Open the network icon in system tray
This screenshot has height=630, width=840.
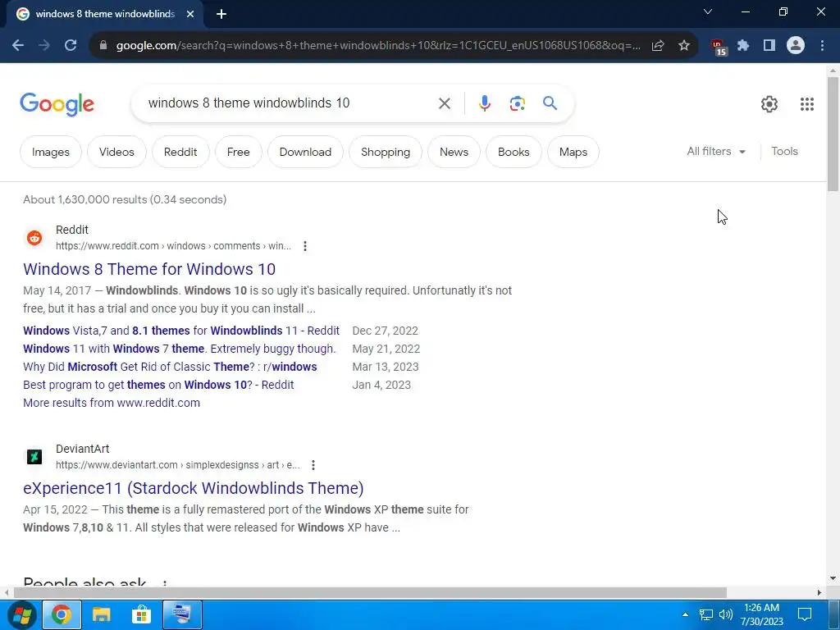click(x=706, y=614)
